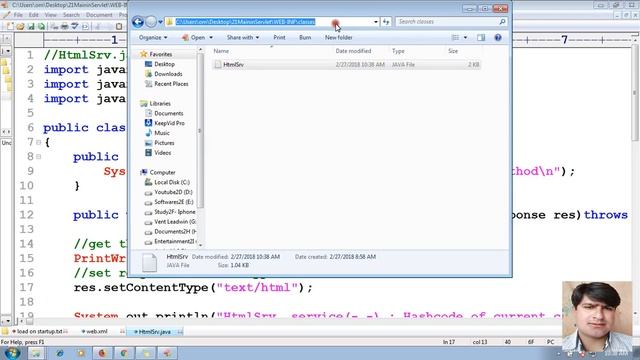Image resolution: width=640 pixels, height=360 pixels.
Task: Toggle the preview pane icon
Action: pos(481,38)
